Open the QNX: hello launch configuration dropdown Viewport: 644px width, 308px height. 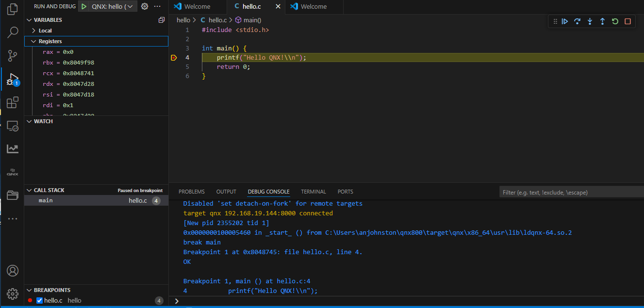click(x=112, y=6)
